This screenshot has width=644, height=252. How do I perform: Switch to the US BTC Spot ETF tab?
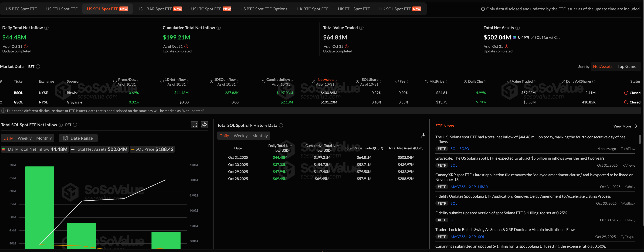[x=21, y=8]
